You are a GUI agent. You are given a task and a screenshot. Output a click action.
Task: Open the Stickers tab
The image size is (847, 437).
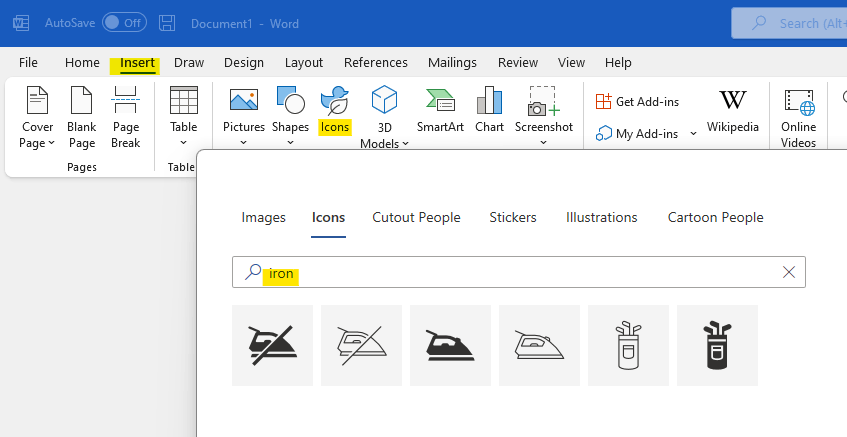[x=513, y=218]
